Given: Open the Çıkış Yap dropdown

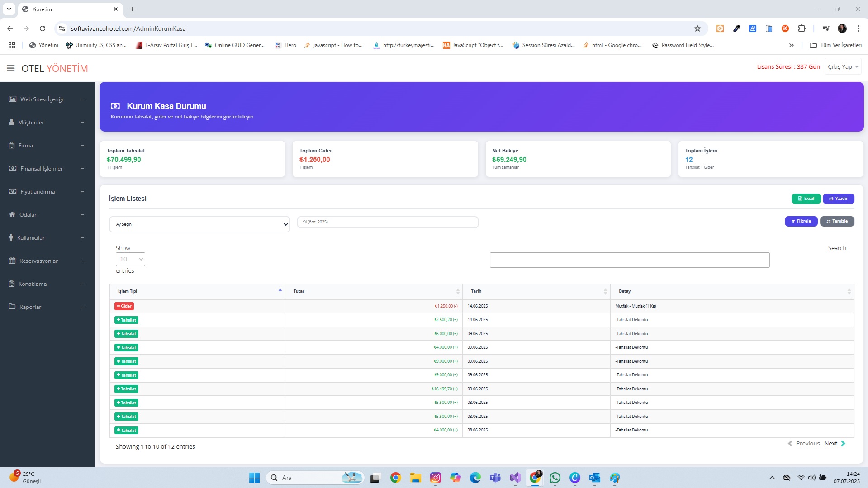Looking at the screenshot, I should (x=843, y=66).
